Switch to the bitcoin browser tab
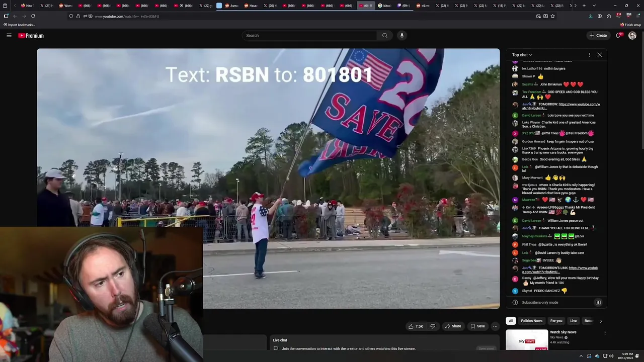The image size is (644, 362). point(385,6)
